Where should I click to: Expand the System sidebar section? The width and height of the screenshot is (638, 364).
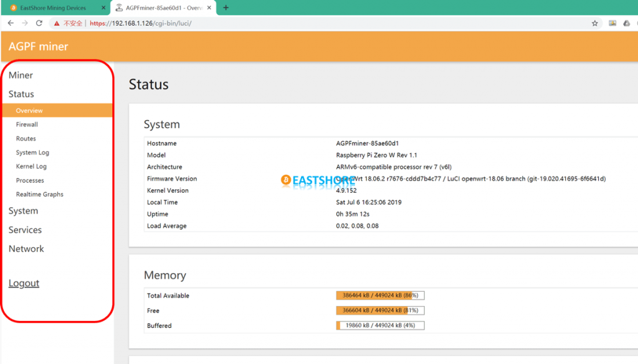click(x=23, y=211)
